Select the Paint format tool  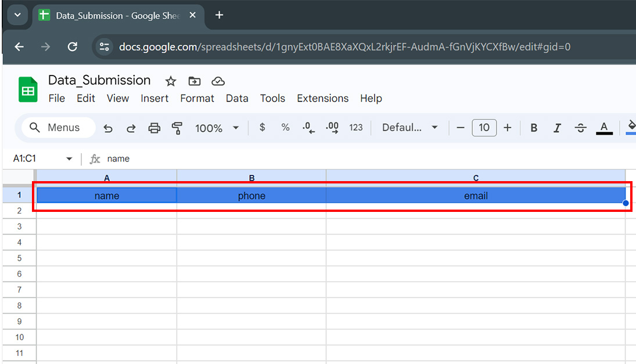[177, 128]
